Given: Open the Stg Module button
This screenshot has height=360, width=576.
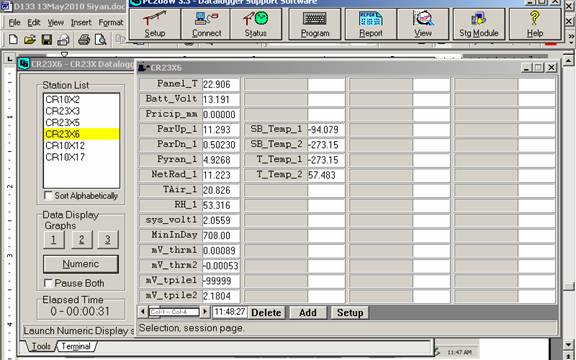Looking at the screenshot, I should (479, 24).
